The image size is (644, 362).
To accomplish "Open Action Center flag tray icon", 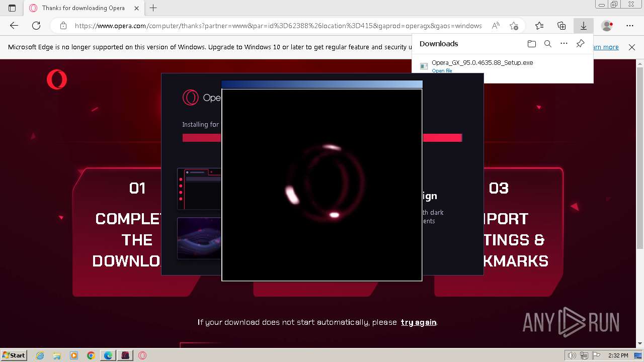I will [x=597, y=355].
